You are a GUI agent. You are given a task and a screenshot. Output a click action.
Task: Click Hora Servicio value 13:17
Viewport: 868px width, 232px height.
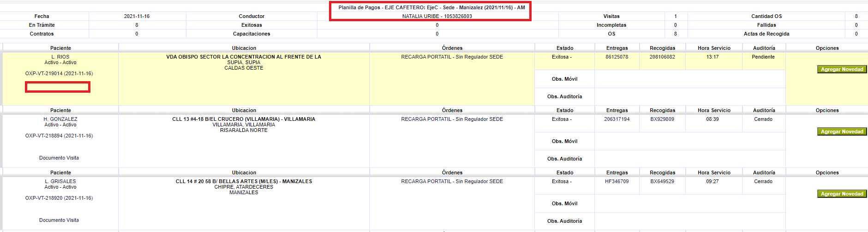(712, 57)
